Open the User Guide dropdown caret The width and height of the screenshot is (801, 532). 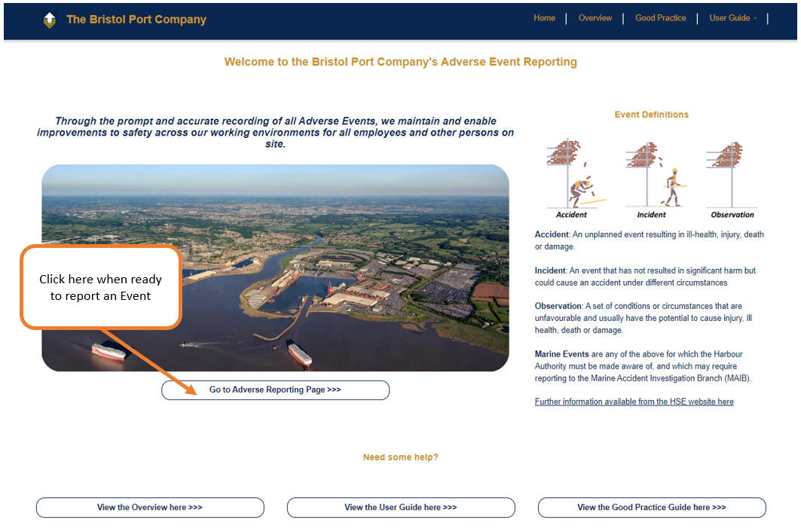pos(757,18)
